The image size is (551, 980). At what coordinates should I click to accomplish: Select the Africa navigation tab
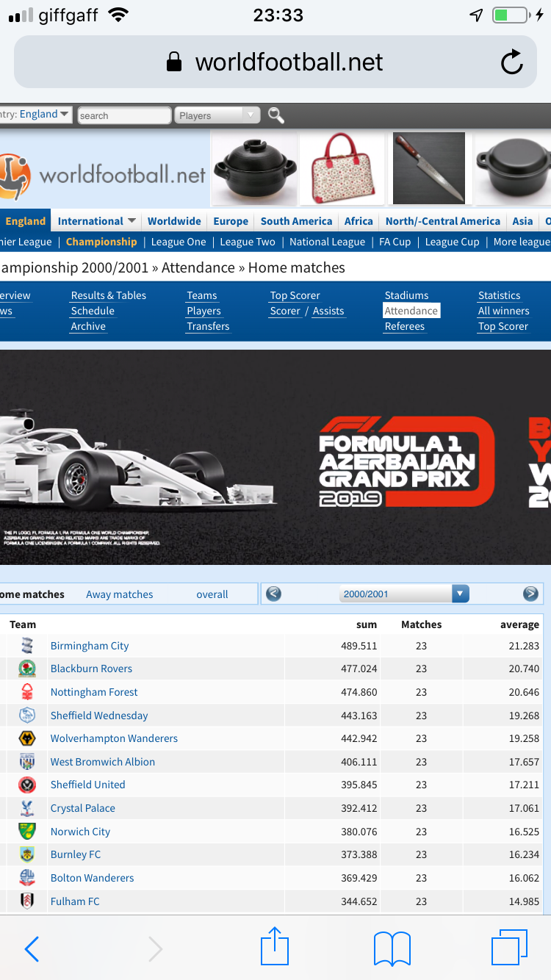pos(359,221)
